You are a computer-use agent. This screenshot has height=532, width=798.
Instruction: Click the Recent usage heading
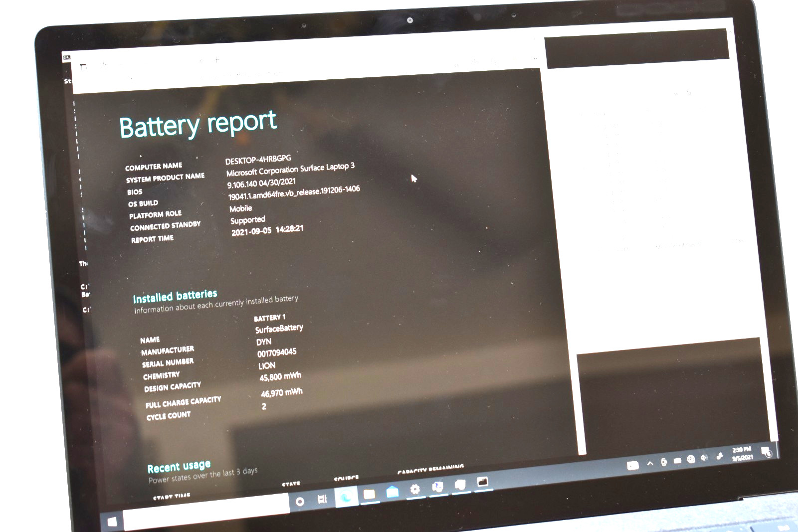(x=179, y=467)
